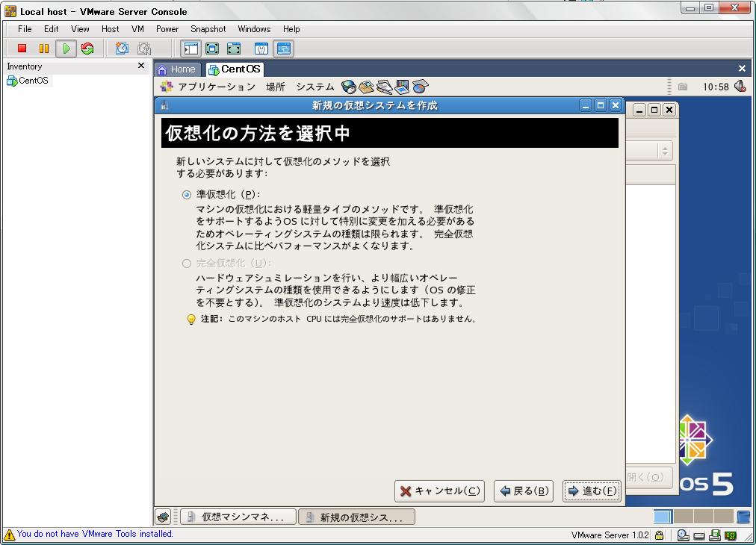The width and height of the screenshot is (756, 545).
Task: Click the 戻る(B) back button
Action: [x=524, y=491]
